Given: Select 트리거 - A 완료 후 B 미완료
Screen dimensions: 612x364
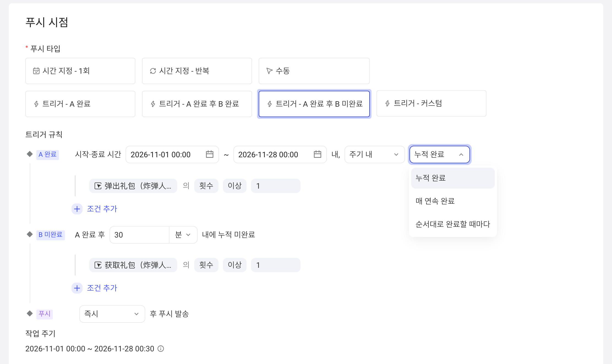Looking at the screenshot, I should tap(314, 104).
